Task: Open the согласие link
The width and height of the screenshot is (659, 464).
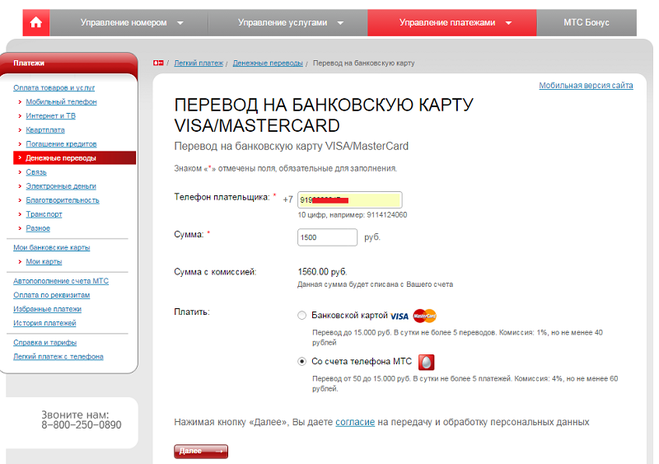Action: click(355, 422)
